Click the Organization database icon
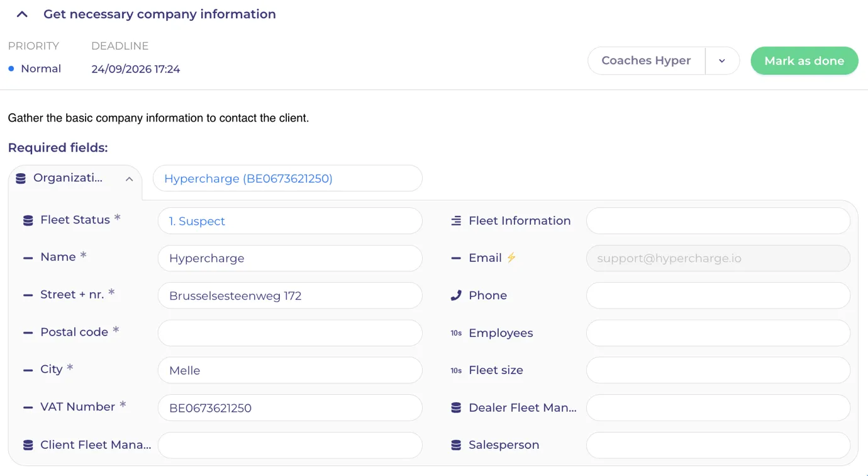 [21, 179]
